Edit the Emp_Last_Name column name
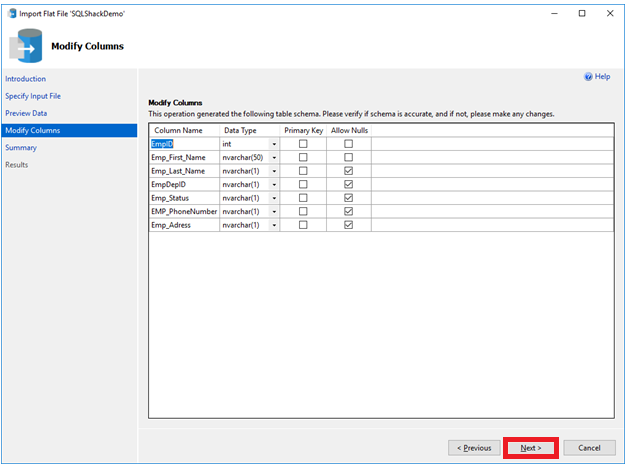Screen dimensions: 627x468 pos(184,171)
